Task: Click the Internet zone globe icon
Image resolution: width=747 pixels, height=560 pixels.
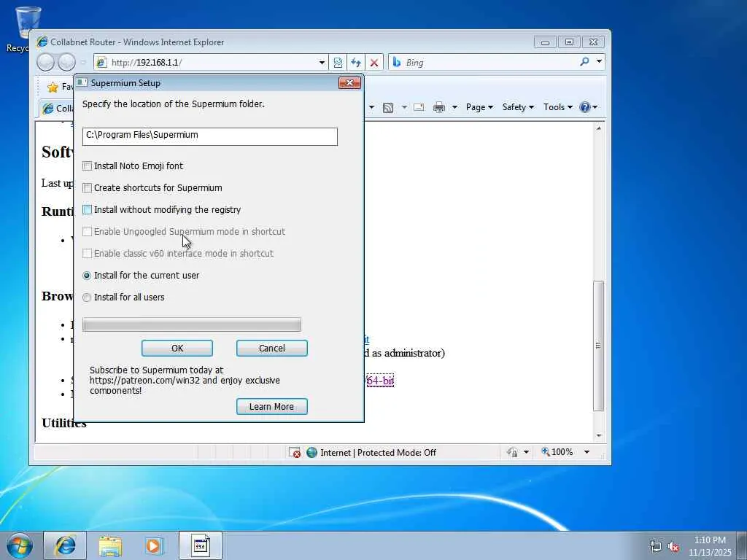Action: tap(312, 452)
